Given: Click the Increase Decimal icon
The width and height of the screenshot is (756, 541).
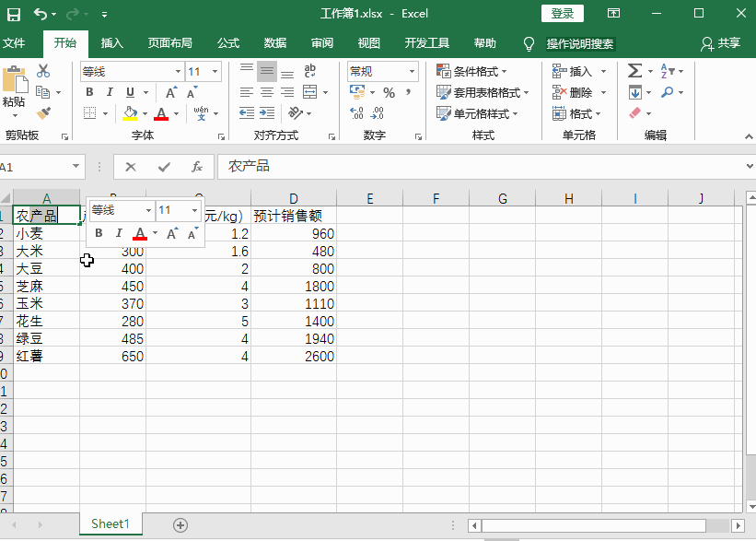Looking at the screenshot, I should click(x=357, y=113).
